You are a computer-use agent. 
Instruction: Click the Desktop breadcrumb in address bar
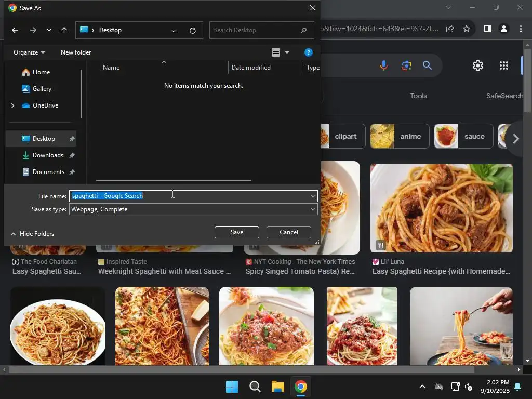[x=110, y=30]
